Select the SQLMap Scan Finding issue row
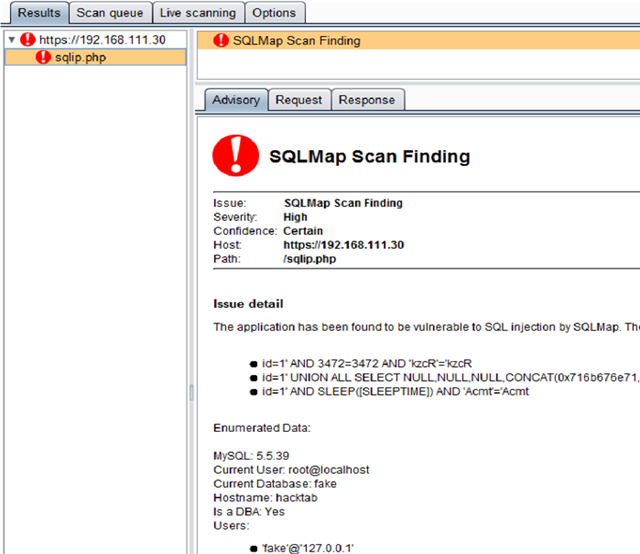This screenshot has height=554, width=640. tap(418, 40)
